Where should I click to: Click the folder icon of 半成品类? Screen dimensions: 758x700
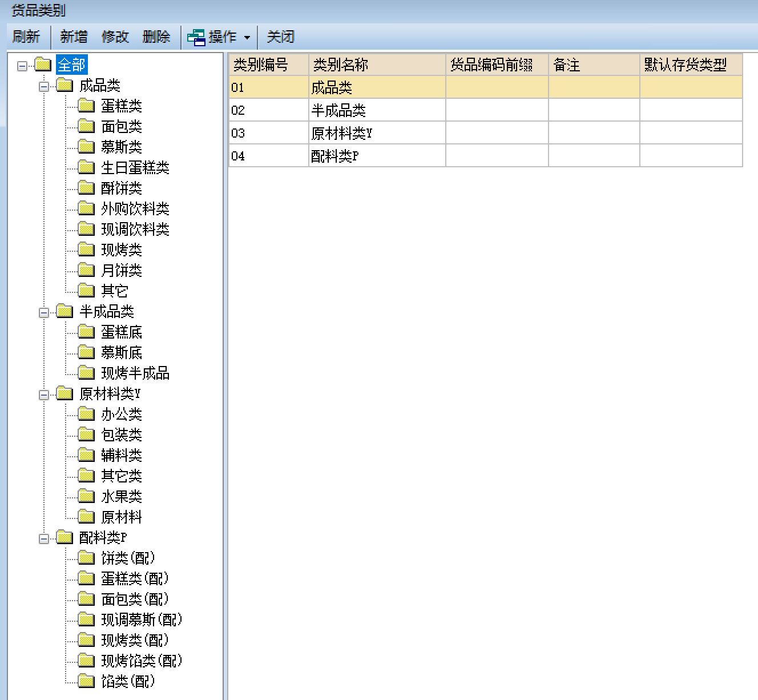point(64,311)
